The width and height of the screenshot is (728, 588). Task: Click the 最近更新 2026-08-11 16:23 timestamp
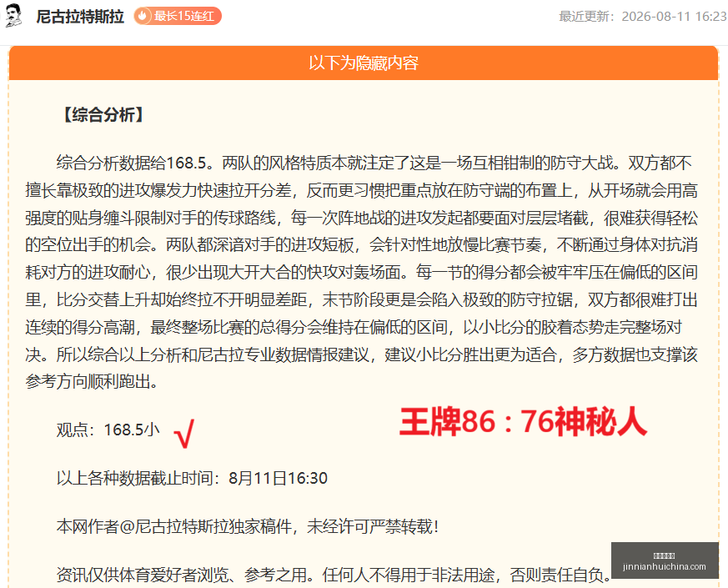click(x=643, y=17)
